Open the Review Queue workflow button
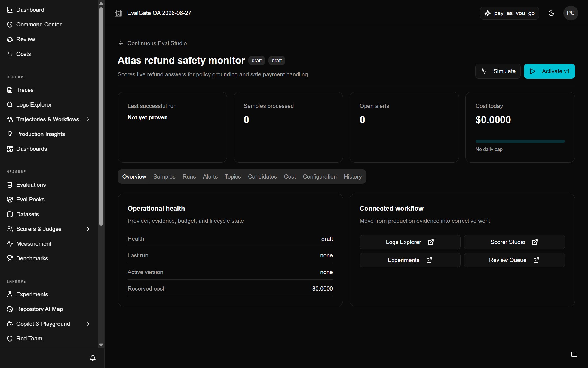 point(514,260)
